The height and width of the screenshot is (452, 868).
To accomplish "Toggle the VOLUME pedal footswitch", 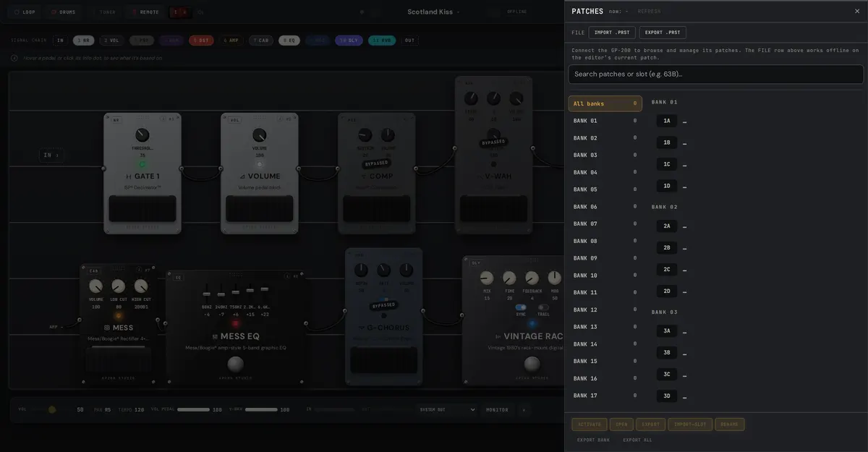I will point(260,209).
